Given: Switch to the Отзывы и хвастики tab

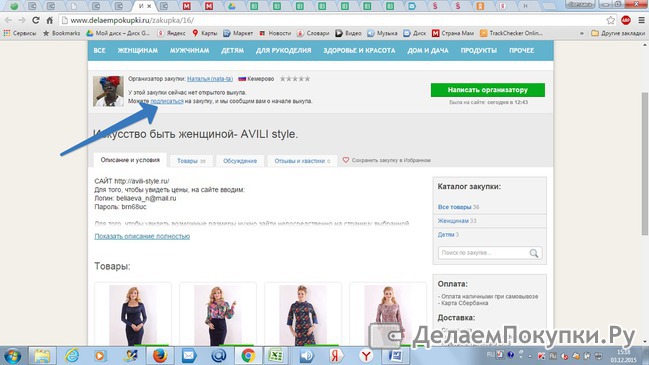Looking at the screenshot, I should coord(302,161).
